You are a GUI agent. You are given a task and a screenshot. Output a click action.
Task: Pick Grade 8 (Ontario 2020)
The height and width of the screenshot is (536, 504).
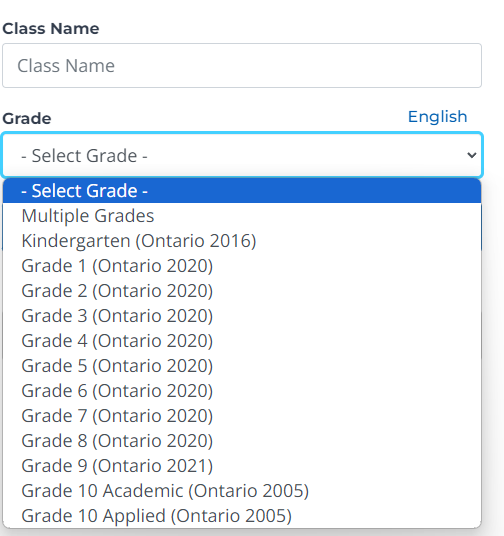(x=242, y=441)
